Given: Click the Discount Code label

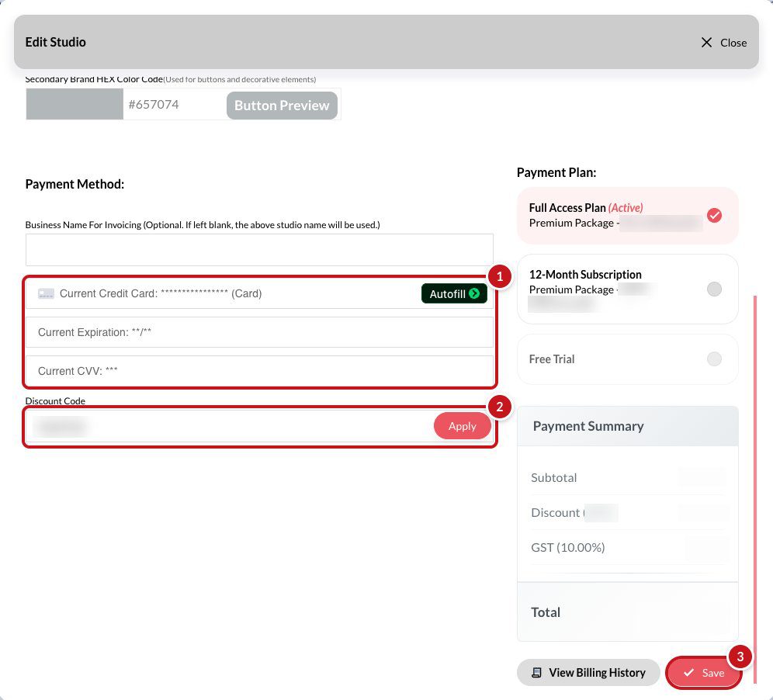Looking at the screenshot, I should pos(55,400).
